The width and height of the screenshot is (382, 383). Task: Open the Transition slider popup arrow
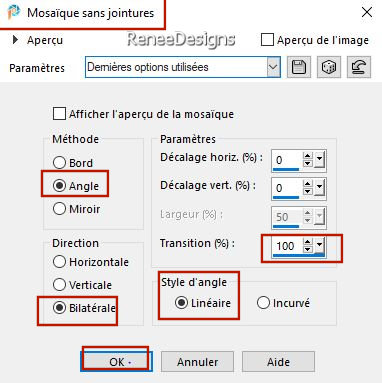click(x=319, y=245)
